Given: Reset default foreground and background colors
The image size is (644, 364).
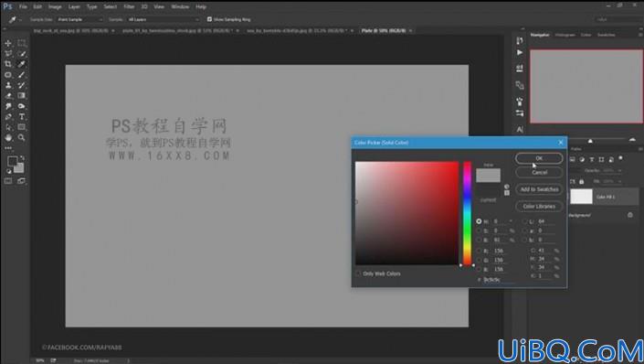Looking at the screenshot, I should point(9,171).
